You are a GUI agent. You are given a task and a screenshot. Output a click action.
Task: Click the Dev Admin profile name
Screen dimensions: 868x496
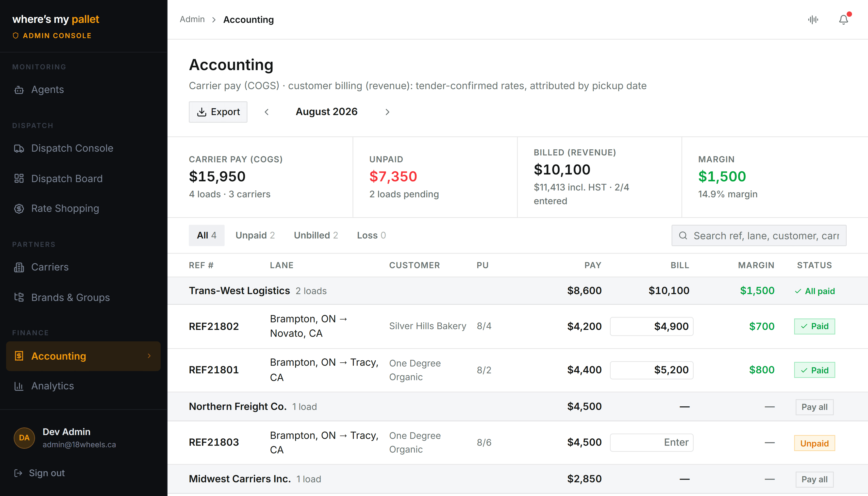pyautogui.click(x=66, y=431)
